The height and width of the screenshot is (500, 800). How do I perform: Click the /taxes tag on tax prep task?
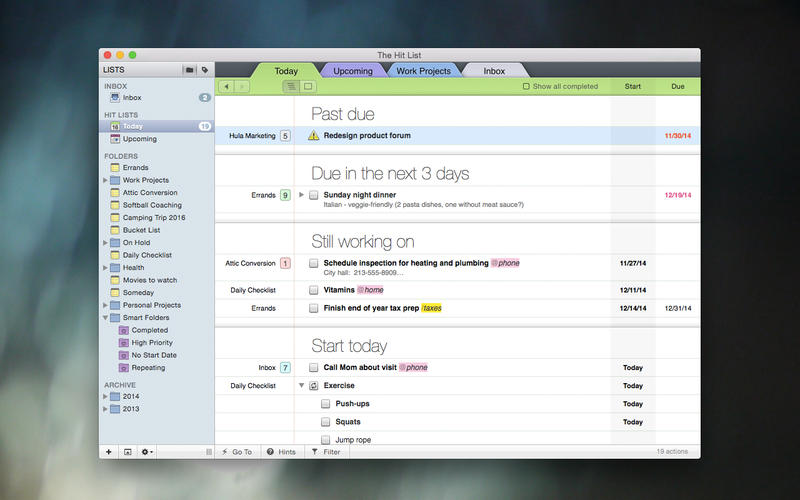432,308
